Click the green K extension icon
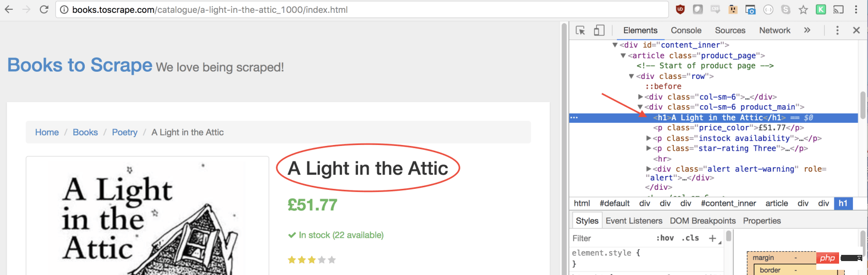This screenshot has height=275, width=868. [821, 9]
